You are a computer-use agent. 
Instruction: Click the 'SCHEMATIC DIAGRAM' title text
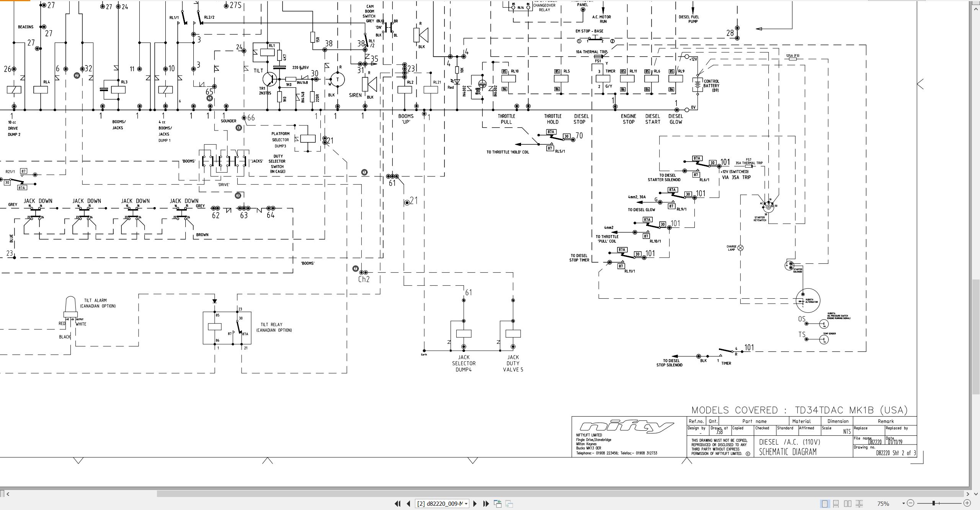[788, 452]
